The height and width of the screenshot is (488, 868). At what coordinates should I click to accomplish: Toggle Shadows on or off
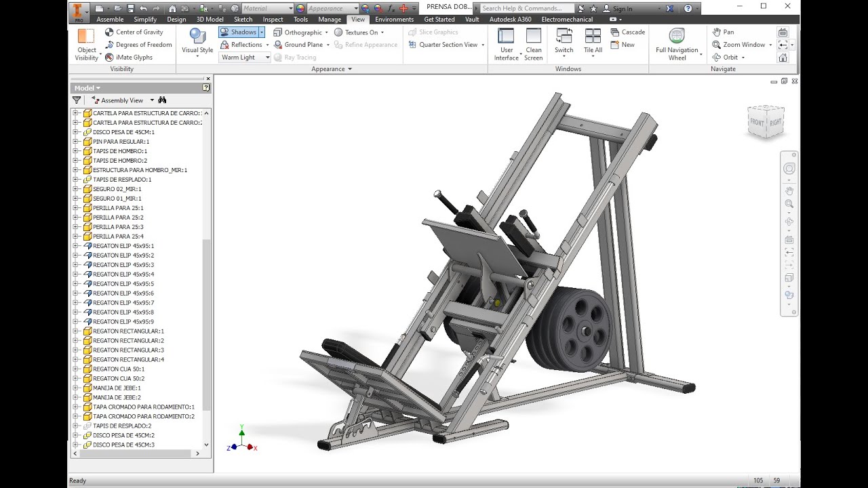pos(238,32)
